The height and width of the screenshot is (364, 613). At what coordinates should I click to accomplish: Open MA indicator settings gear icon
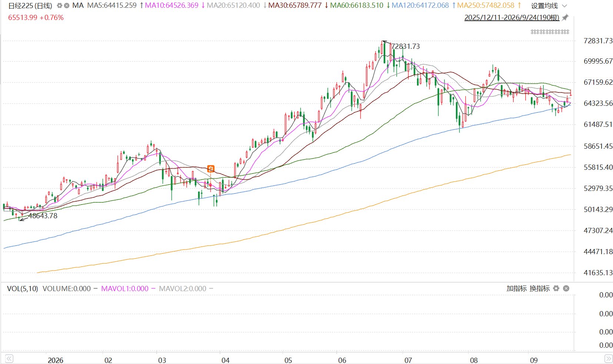[59, 6]
